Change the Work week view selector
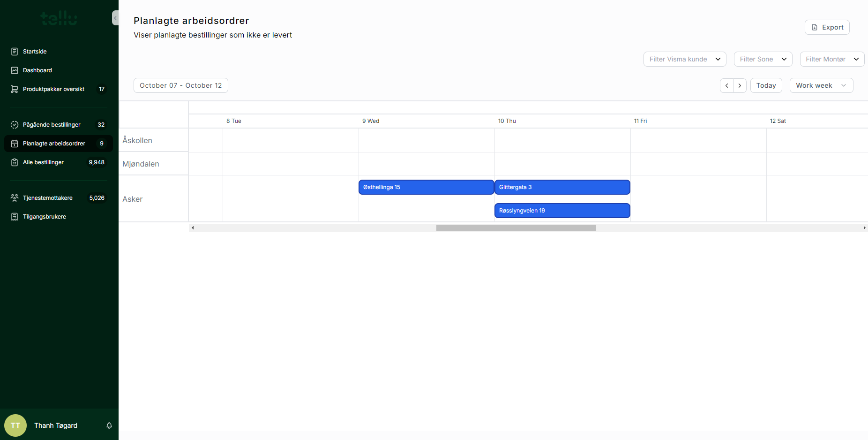Screen dimensions: 868x440 pos(821,85)
